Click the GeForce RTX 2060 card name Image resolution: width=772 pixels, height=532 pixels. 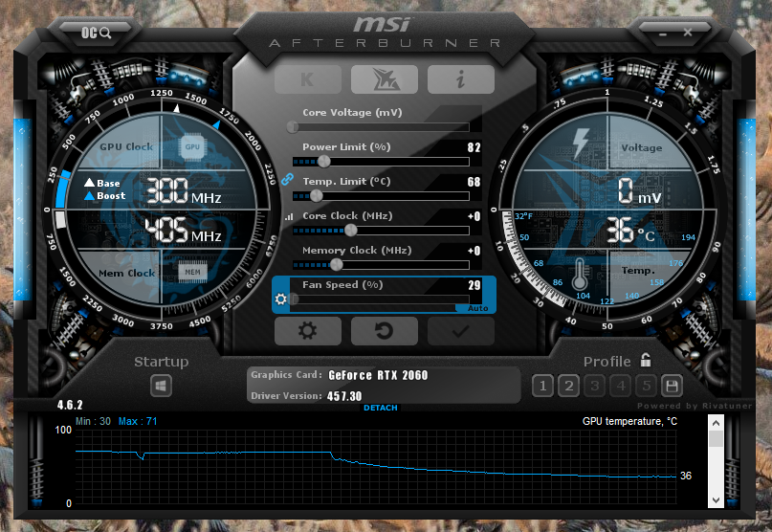pos(378,375)
